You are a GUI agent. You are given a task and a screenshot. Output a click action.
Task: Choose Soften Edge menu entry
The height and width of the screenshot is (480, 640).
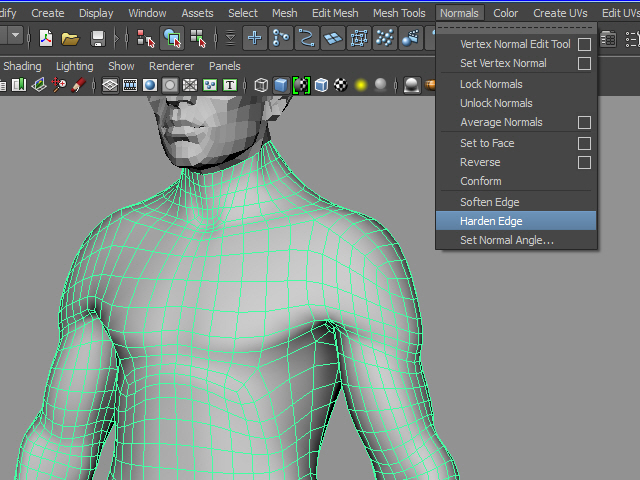point(516,202)
